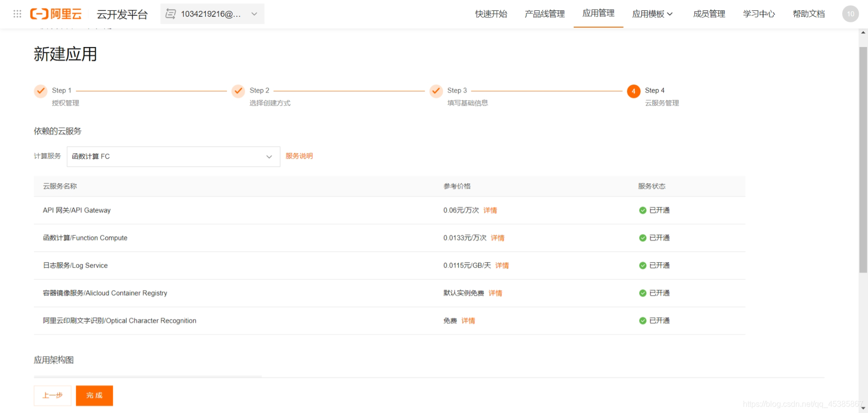Click the vertical scrollbar thumb
Viewport: 868px width, 413px height.
863,160
